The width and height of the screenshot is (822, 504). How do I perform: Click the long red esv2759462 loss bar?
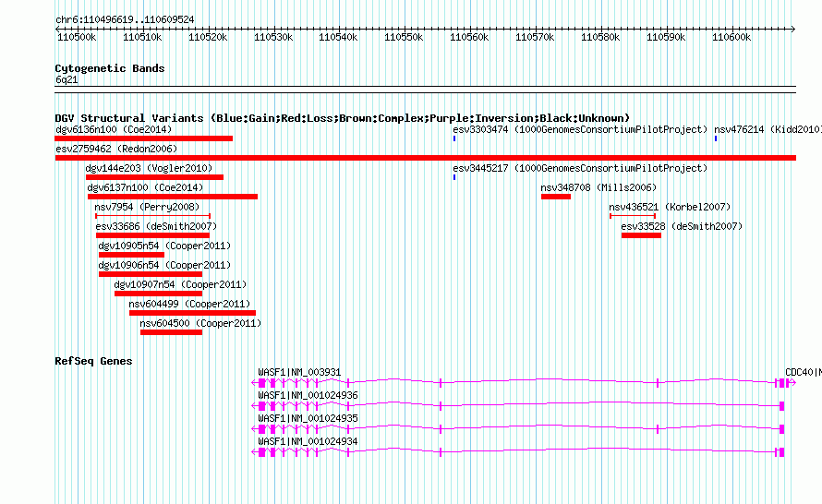(x=425, y=158)
